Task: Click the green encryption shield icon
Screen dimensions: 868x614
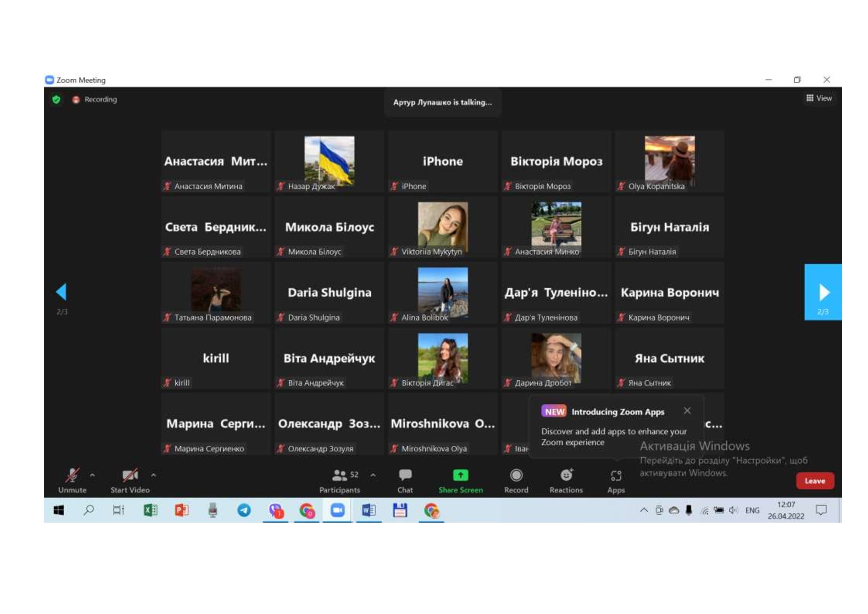Action: coord(56,100)
